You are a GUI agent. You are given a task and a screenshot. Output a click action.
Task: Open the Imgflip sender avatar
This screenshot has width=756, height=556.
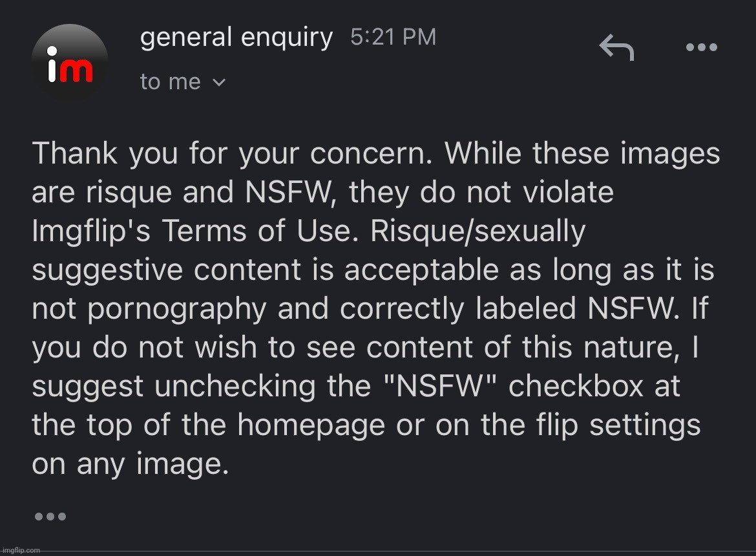70,63
